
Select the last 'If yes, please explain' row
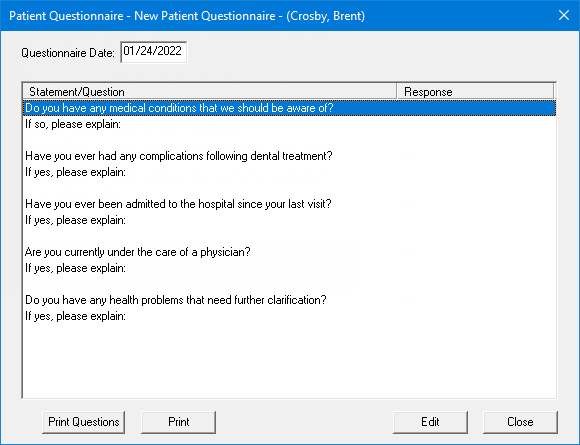(x=289, y=316)
